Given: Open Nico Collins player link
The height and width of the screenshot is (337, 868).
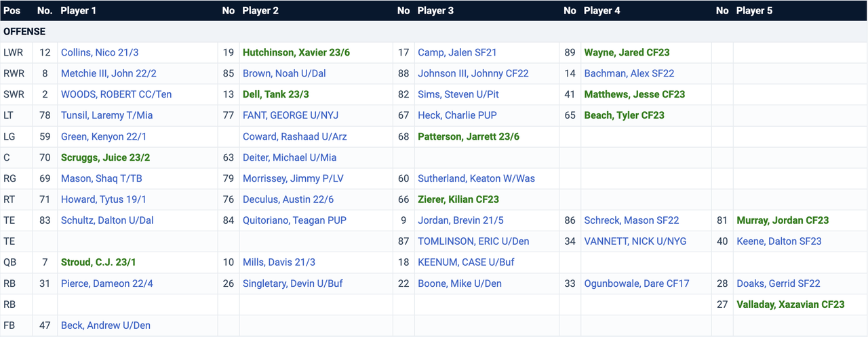Looking at the screenshot, I should (x=99, y=52).
